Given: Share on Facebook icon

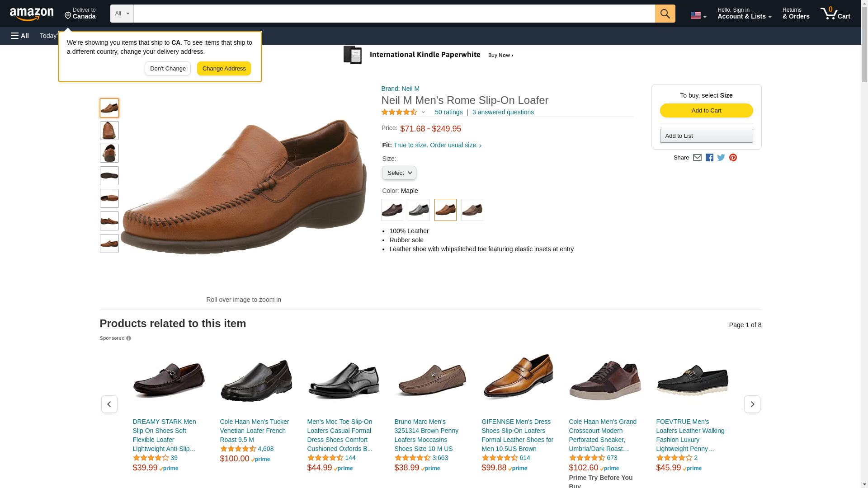Looking at the screenshot, I should tap(709, 158).
